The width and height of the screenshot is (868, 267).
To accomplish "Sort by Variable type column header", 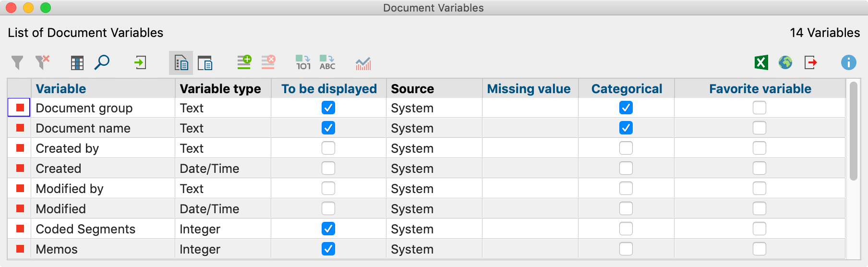I will 223,88.
